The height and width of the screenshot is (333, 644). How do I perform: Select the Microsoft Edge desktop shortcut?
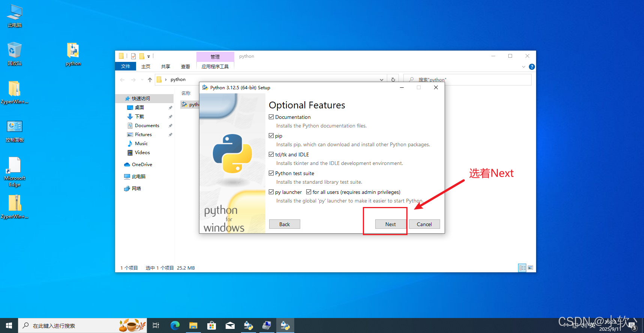(15, 172)
